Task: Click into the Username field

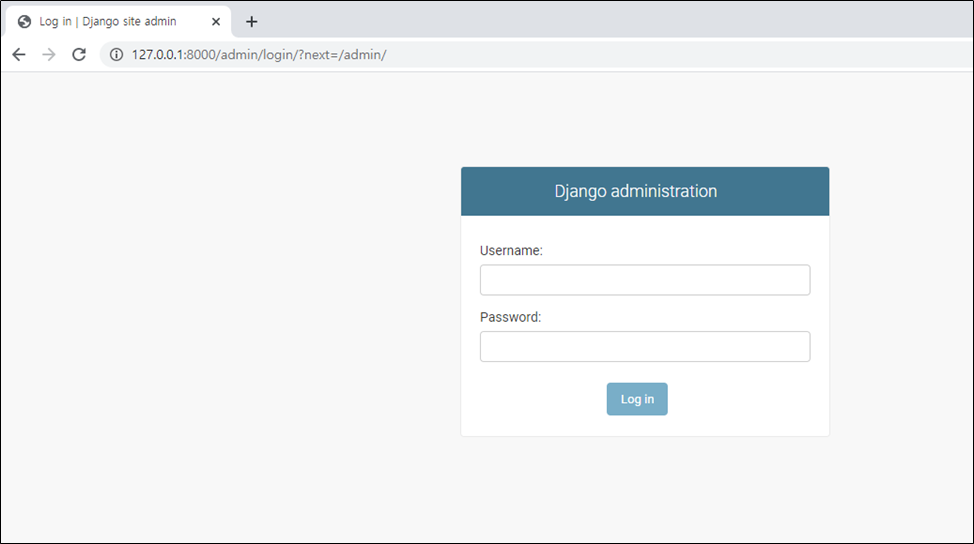Action: tap(645, 280)
